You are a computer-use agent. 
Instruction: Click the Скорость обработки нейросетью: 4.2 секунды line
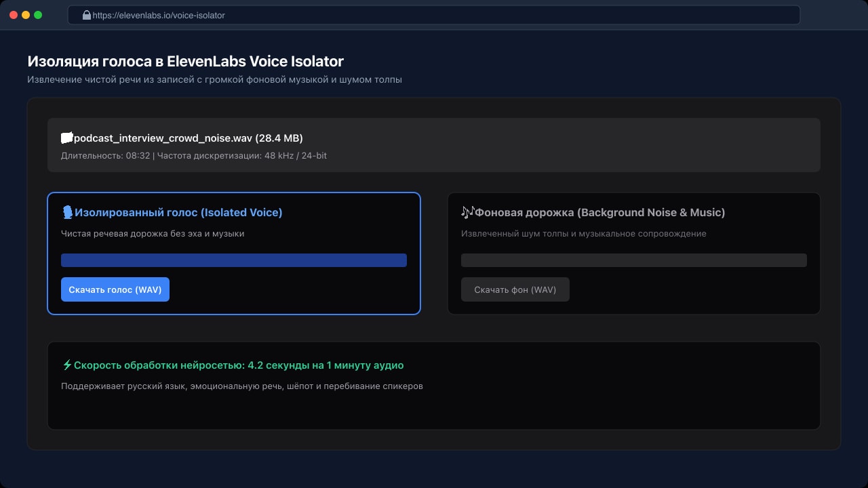239,365
